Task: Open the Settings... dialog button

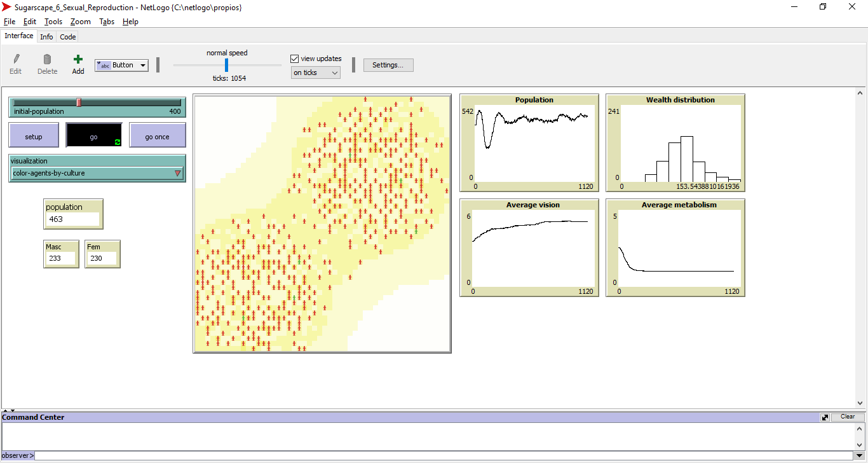Action: 388,65
